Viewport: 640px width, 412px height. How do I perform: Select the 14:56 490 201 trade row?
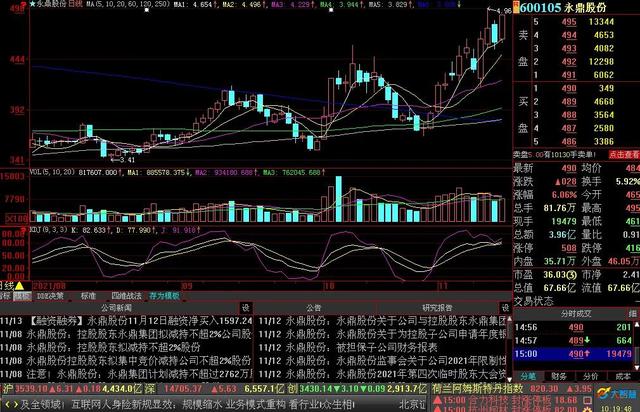[x=573, y=327]
